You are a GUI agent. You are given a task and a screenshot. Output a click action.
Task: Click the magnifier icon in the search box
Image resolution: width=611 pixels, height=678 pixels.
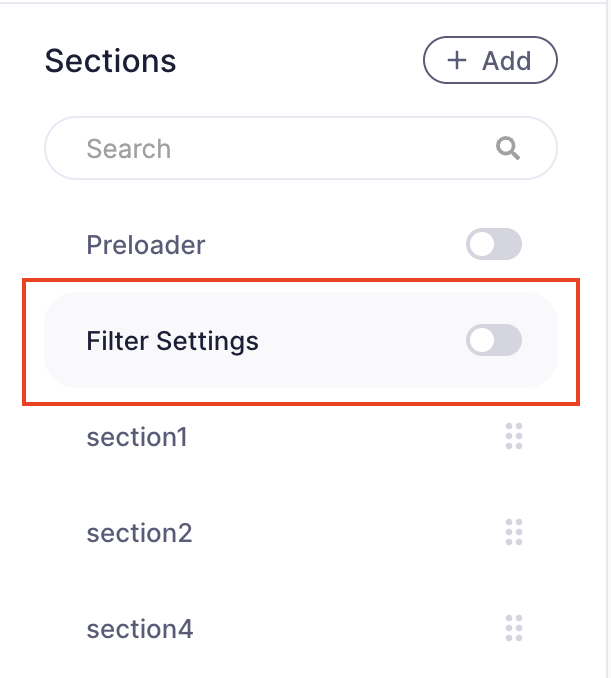[508, 149]
